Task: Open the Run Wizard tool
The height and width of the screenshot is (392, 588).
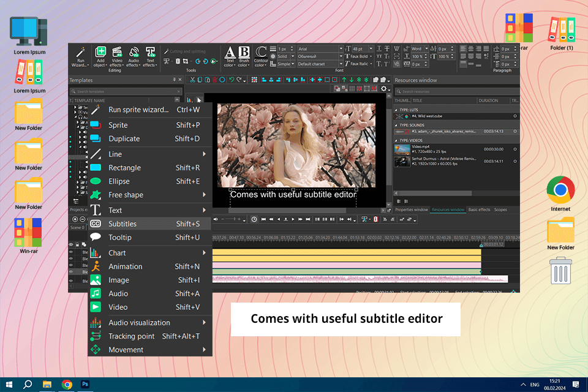Action: coord(80,57)
